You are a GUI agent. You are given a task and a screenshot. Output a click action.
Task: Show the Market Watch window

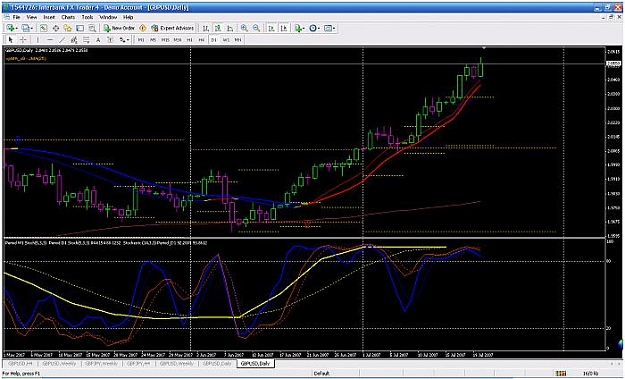click(x=43, y=28)
